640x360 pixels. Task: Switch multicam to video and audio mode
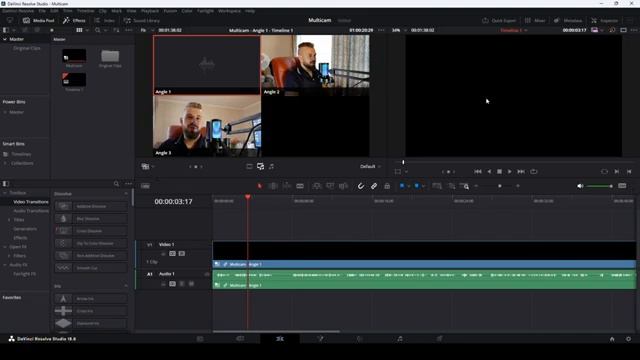[260, 167]
